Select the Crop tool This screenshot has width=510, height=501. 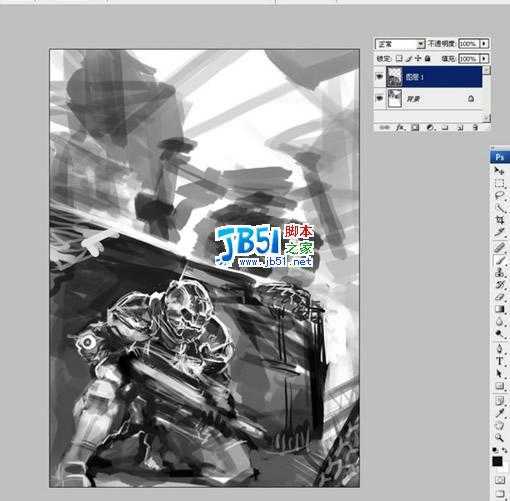point(499,220)
